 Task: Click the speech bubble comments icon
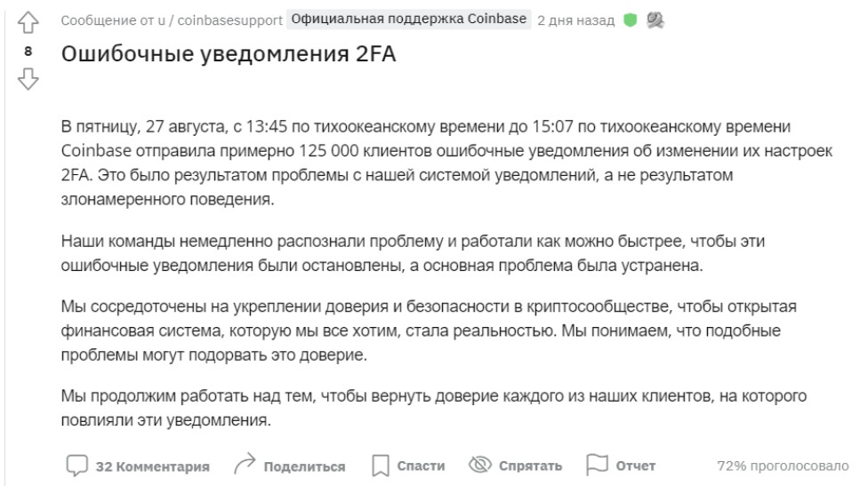tap(77, 466)
